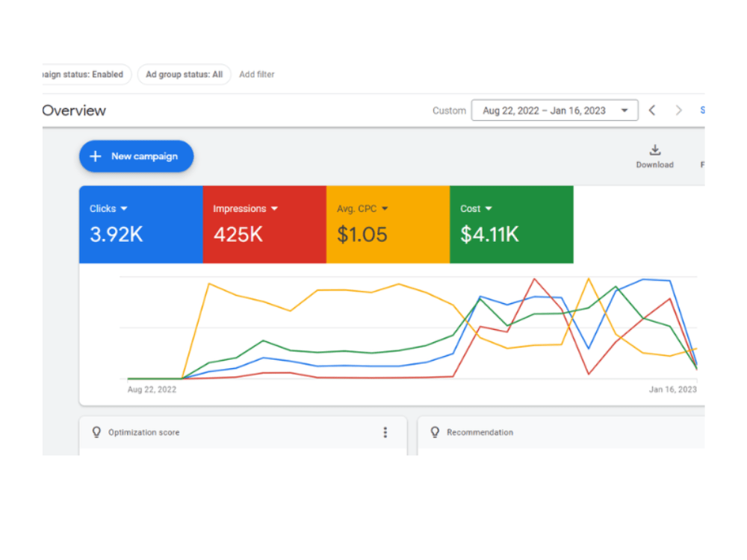Download the overview report
747x560 pixels.
[654, 157]
